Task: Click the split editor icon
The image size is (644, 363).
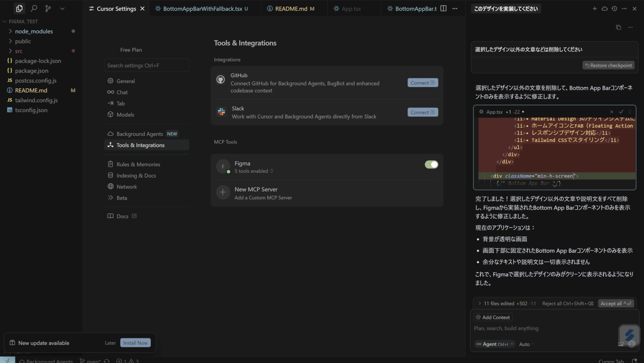Action: pyautogui.click(x=443, y=8)
